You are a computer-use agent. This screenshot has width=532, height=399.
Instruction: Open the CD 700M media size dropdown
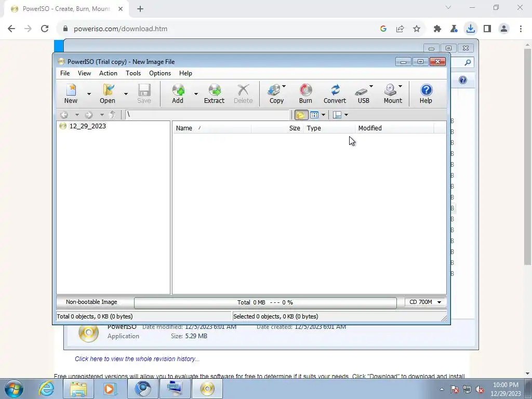(x=425, y=302)
